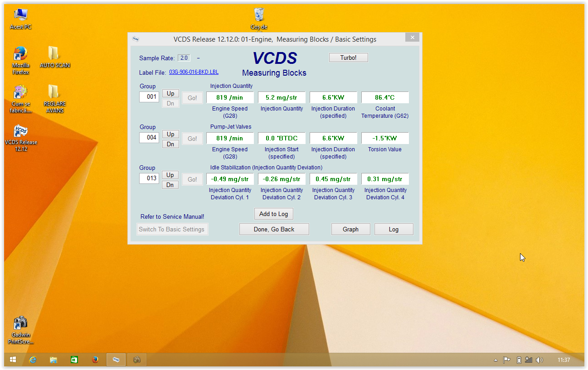The image size is (588, 370).
Task: Open the 03G-906-016-BKD.LBL label file link
Action: point(194,72)
